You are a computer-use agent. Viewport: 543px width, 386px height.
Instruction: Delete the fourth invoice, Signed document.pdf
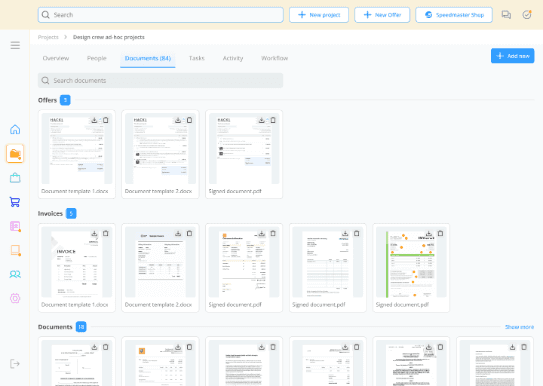pos(357,233)
